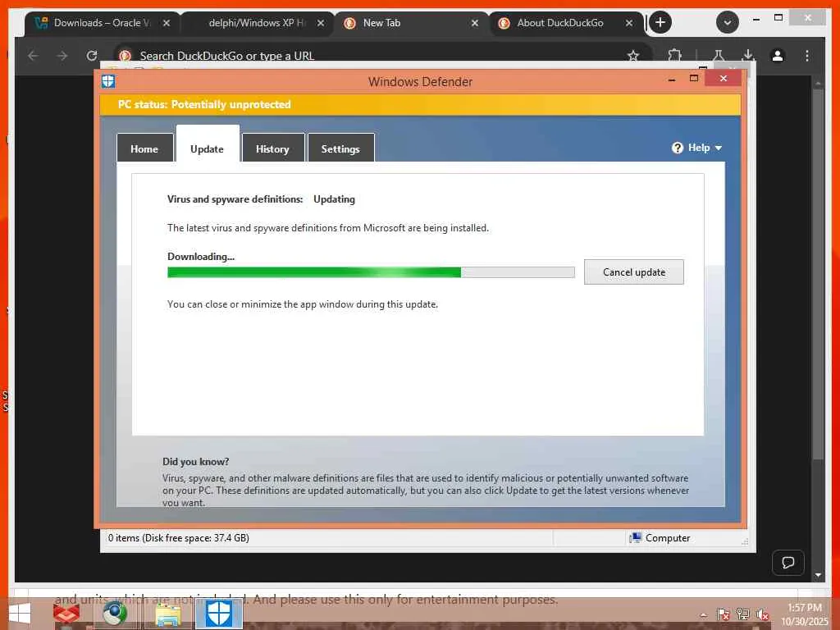This screenshot has height=630, width=840.
Task: Open the browser downloads icon
Action: click(748, 56)
